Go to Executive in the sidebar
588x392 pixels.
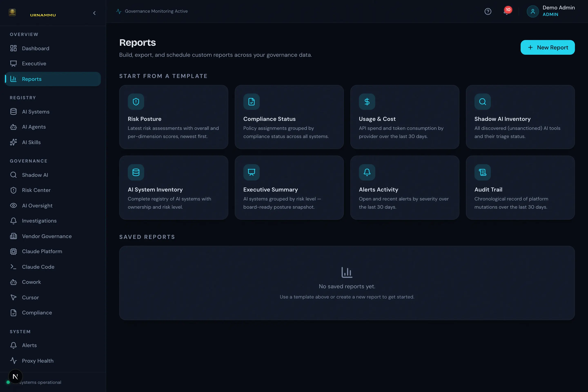tap(53, 63)
